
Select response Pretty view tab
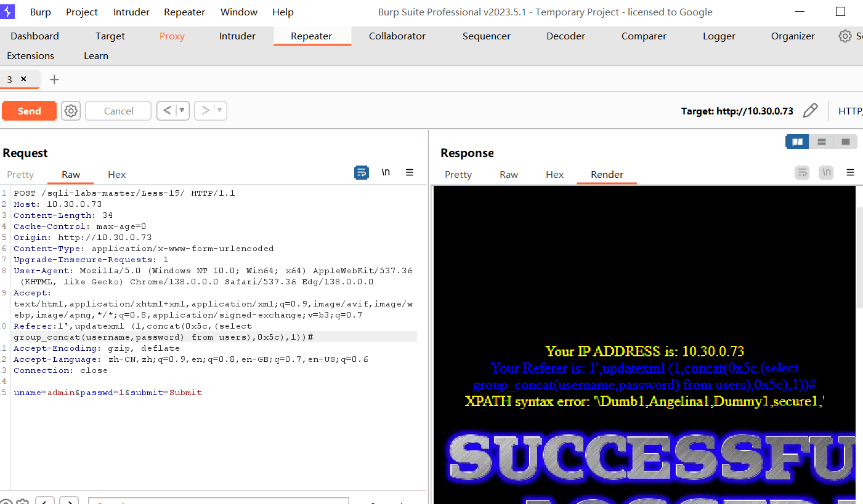[x=458, y=175]
